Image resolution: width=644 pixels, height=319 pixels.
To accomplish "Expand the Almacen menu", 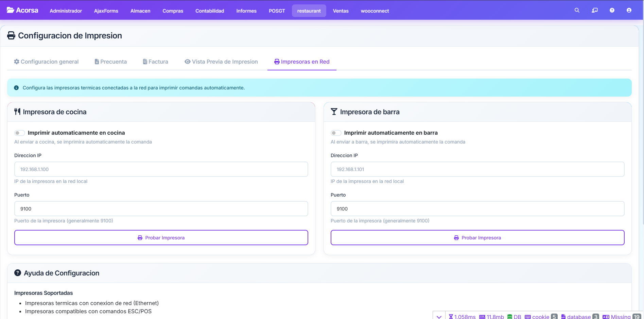I will pos(140,11).
